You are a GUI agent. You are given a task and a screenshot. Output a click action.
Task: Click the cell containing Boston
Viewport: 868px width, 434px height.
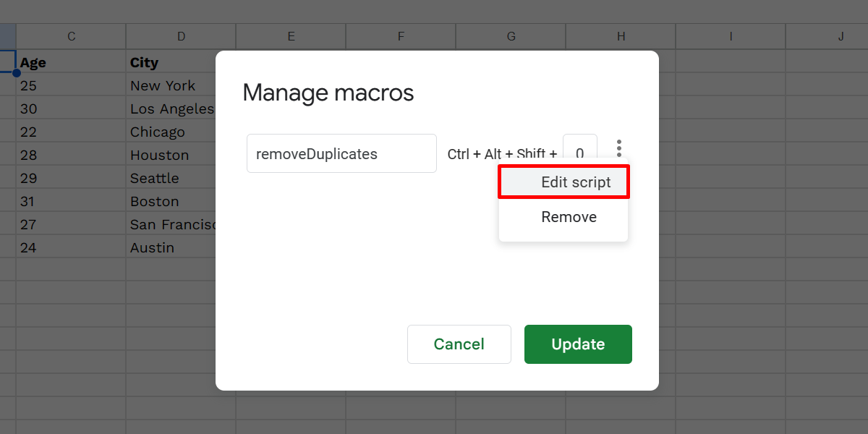tap(154, 201)
